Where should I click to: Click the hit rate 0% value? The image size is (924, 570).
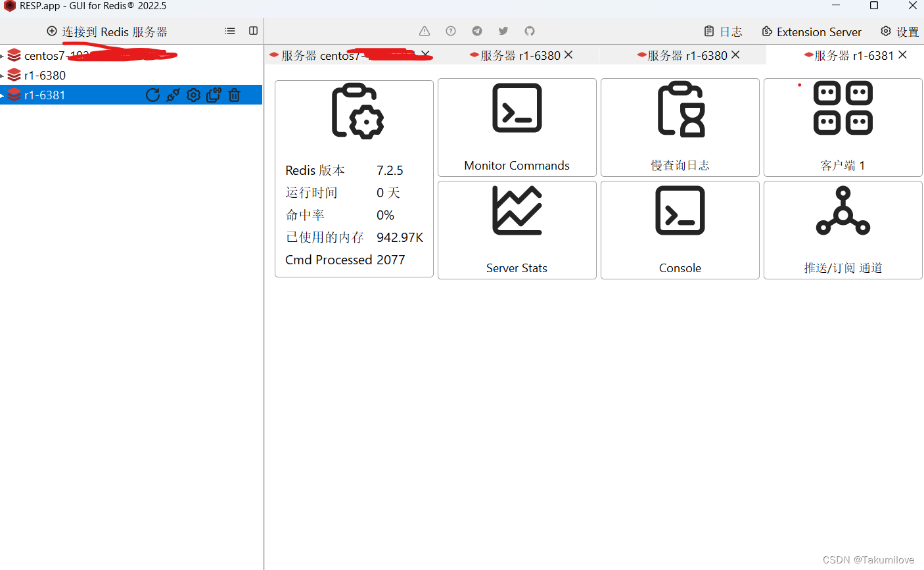385,215
